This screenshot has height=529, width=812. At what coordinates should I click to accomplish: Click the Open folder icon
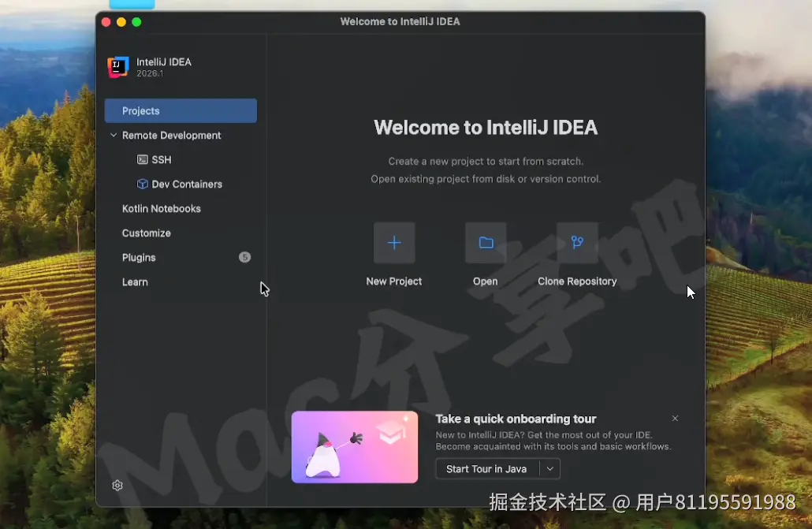[x=486, y=243]
